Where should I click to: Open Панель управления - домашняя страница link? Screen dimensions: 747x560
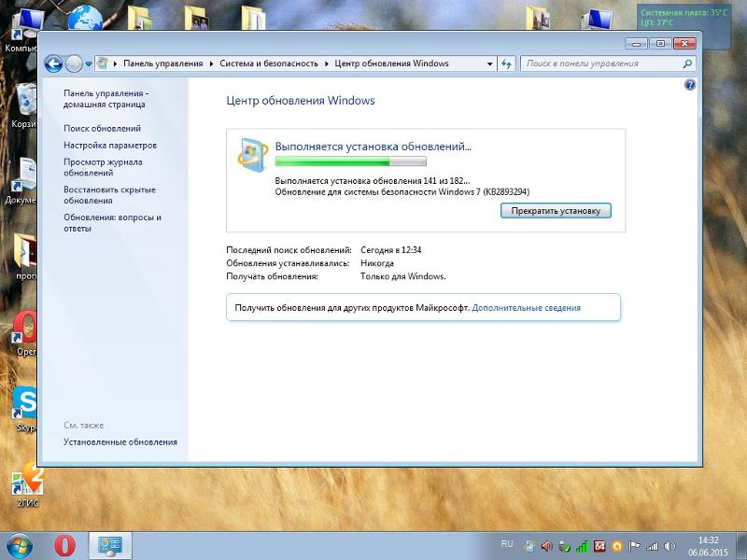pos(106,99)
